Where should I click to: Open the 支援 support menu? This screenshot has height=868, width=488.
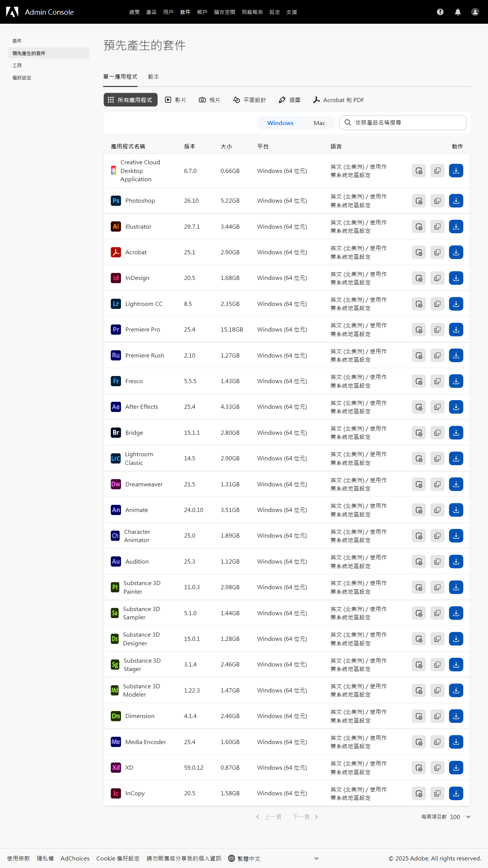coord(291,12)
